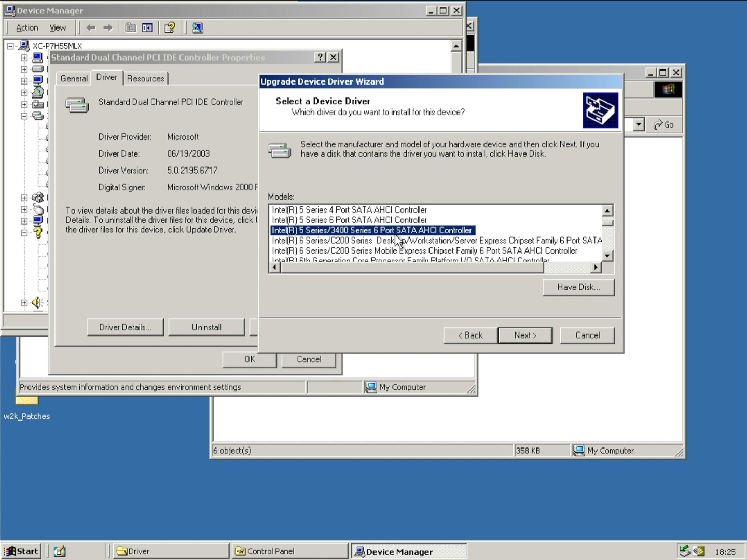Click the Have Disk... button
Image resolution: width=747 pixels, height=560 pixels.
(x=578, y=287)
